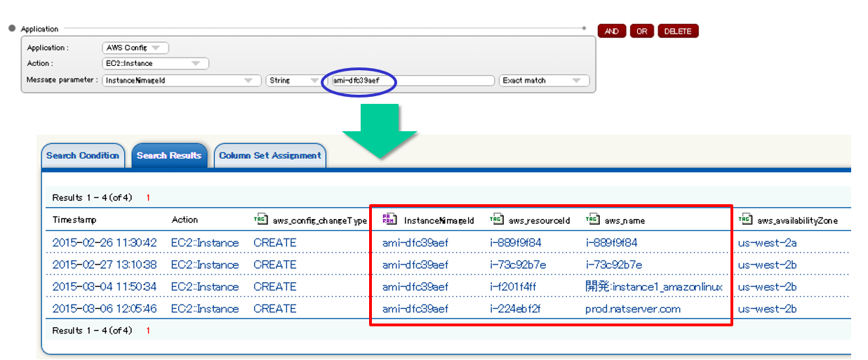Click resource ID i-224ebf2f
This screenshot has height=360, width=868.
(516, 308)
